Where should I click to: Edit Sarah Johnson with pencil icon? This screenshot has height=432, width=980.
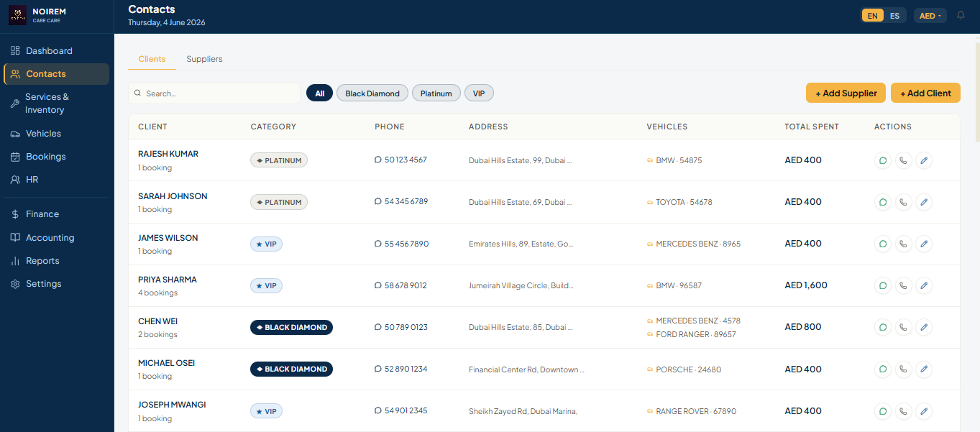coord(924,202)
